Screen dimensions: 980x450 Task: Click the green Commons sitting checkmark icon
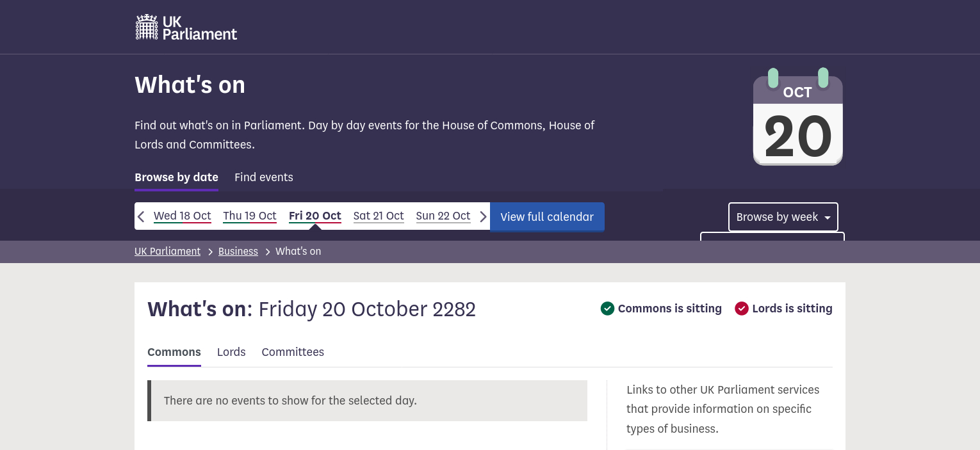point(607,309)
